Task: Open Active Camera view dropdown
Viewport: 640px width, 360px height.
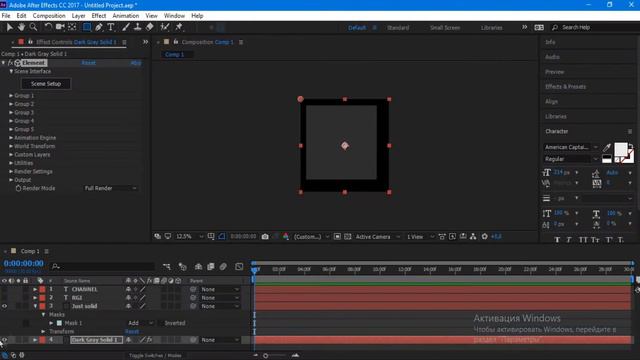Action: coord(378,237)
